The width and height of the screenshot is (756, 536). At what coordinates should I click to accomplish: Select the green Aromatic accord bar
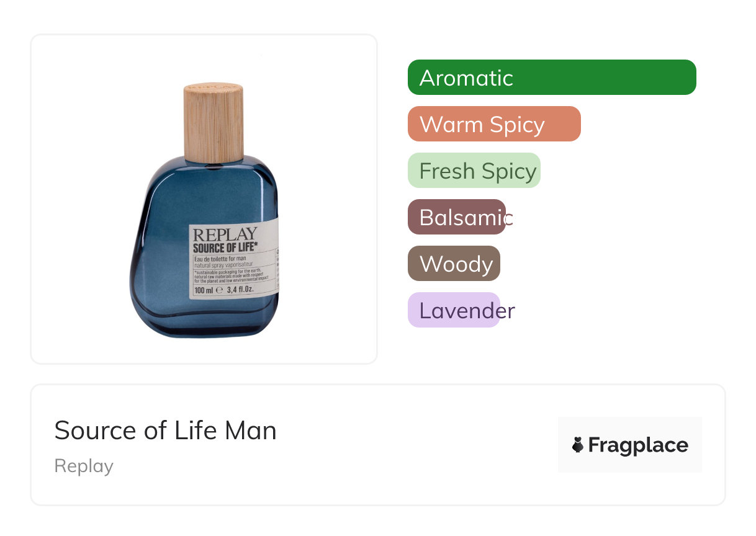click(x=551, y=78)
